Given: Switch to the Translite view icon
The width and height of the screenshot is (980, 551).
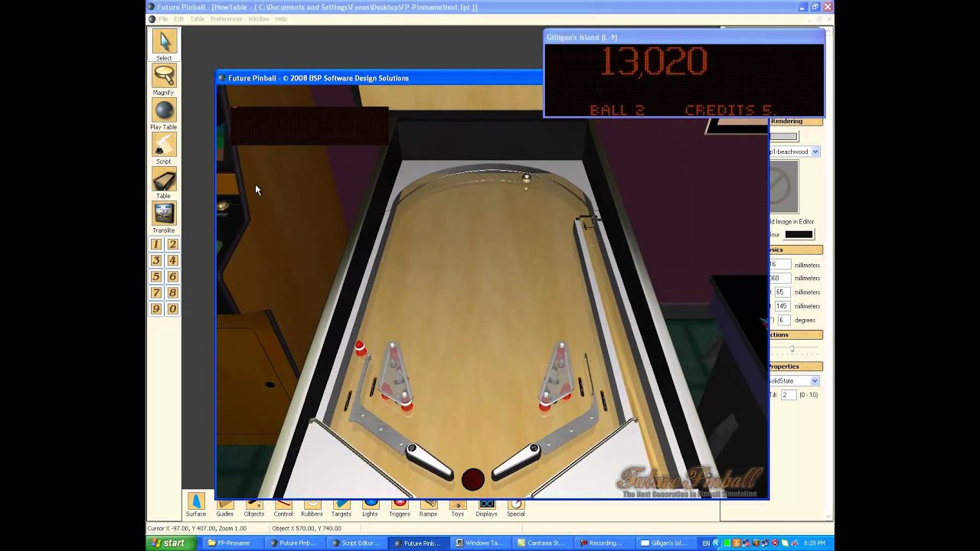Looking at the screenshot, I should [x=164, y=214].
